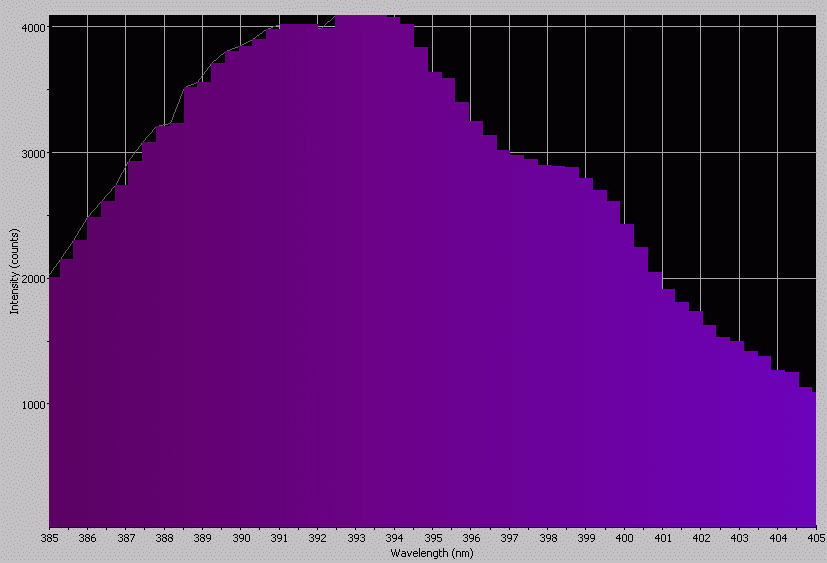The width and height of the screenshot is (827, 563).
Task: Click the 400 wavelength axis label
Action: point(624,538)
